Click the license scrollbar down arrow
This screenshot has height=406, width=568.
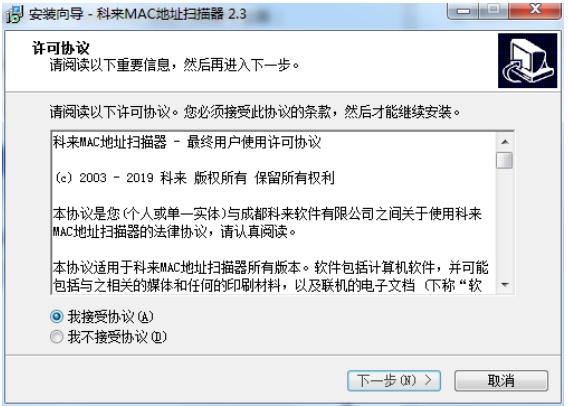tap(505, 285)
